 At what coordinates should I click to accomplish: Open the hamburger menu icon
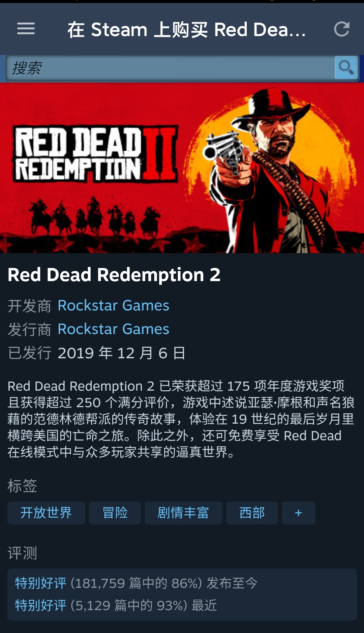(26, 29)
